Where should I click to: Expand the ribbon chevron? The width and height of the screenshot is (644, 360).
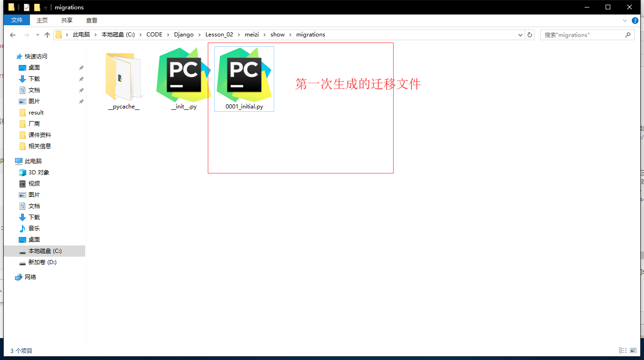[625, 21]
